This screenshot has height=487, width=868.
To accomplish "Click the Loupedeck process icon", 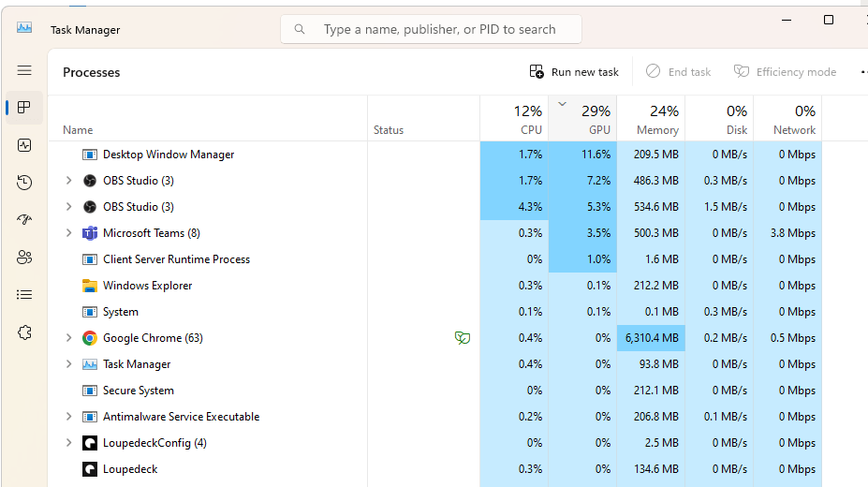I will click(x=90, y=469).
